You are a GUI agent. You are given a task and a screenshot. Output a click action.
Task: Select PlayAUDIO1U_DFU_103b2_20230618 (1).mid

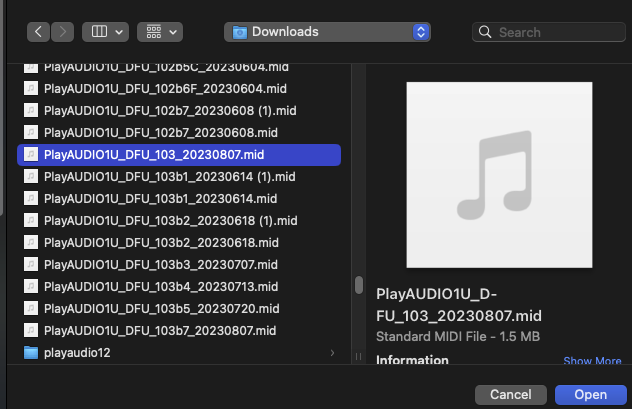179,220
